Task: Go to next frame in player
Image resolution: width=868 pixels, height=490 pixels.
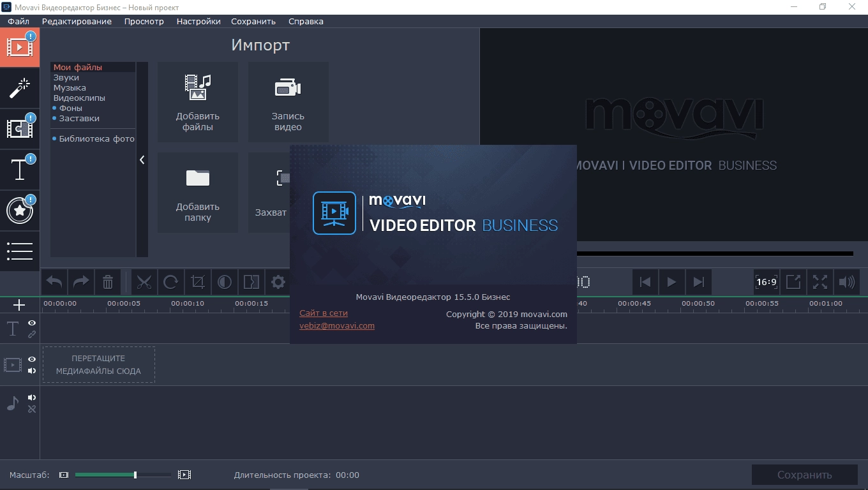Action: coord(698,282)
